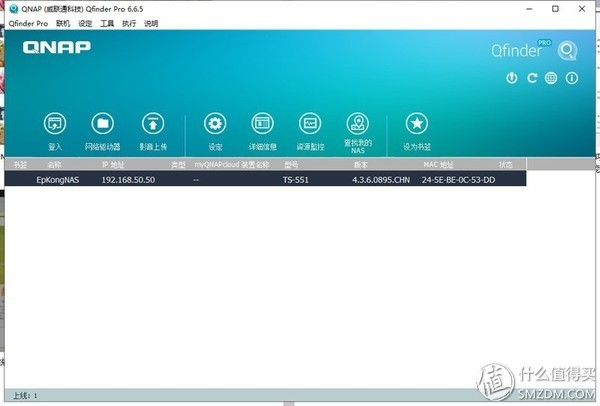Click the globe language icon

coord(551,78)
